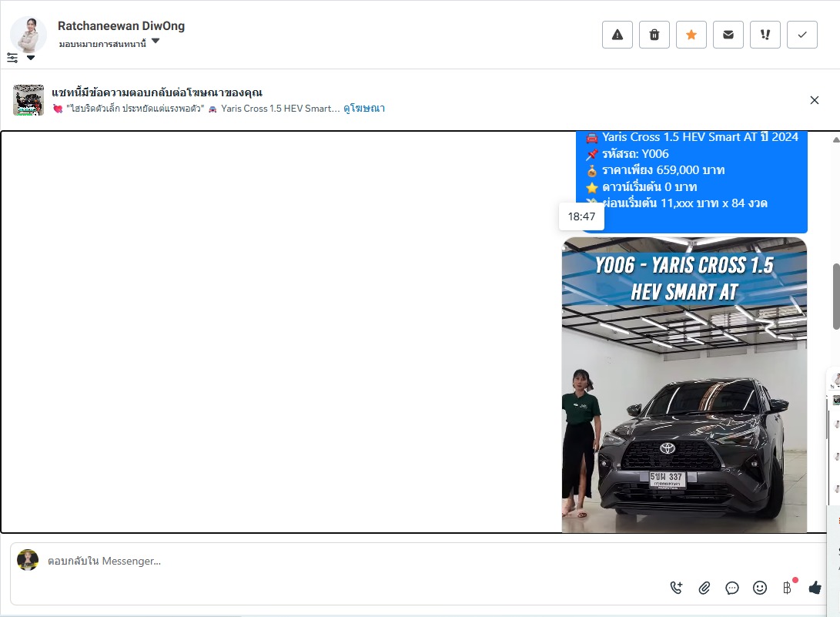The height and width of the screenshot is (617, 840).
Task: Send a thumbs-up like
Action: tap(815, 588)
